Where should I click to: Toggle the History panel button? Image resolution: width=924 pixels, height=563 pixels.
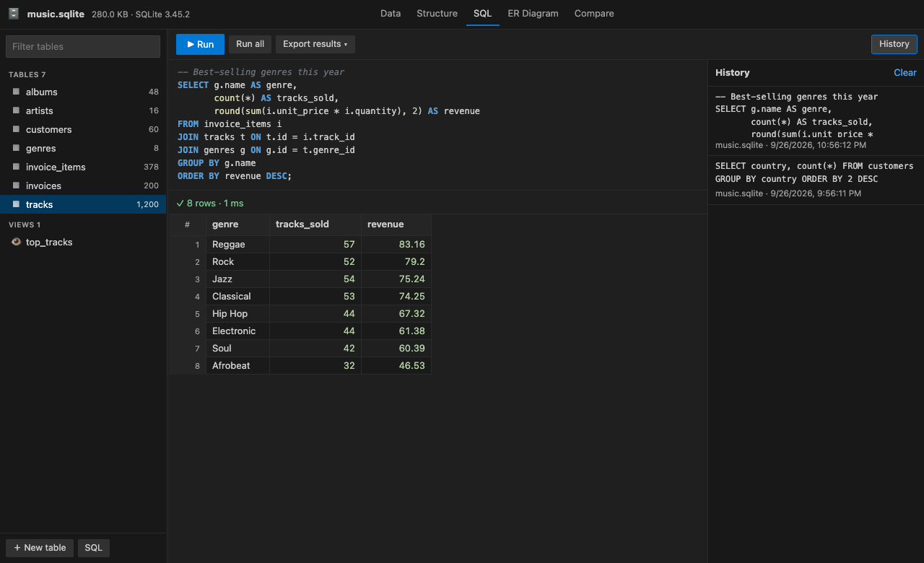pyautogui.click(x=894, y=44)
